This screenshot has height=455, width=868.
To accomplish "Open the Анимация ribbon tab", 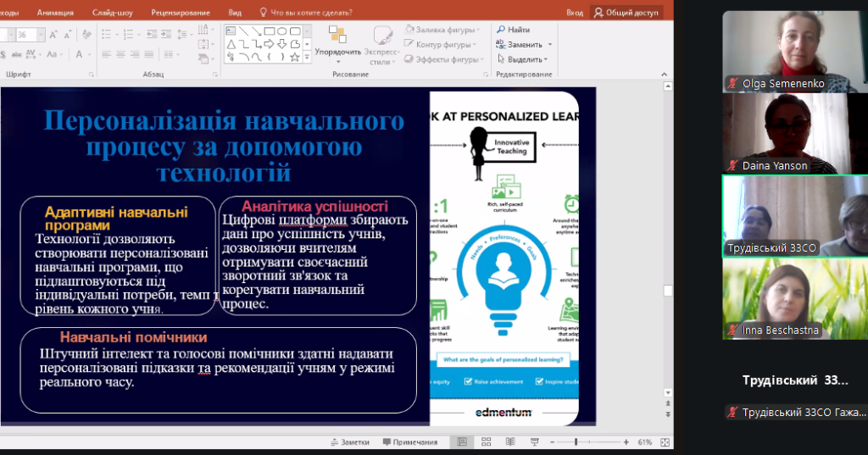I will 55,13.
